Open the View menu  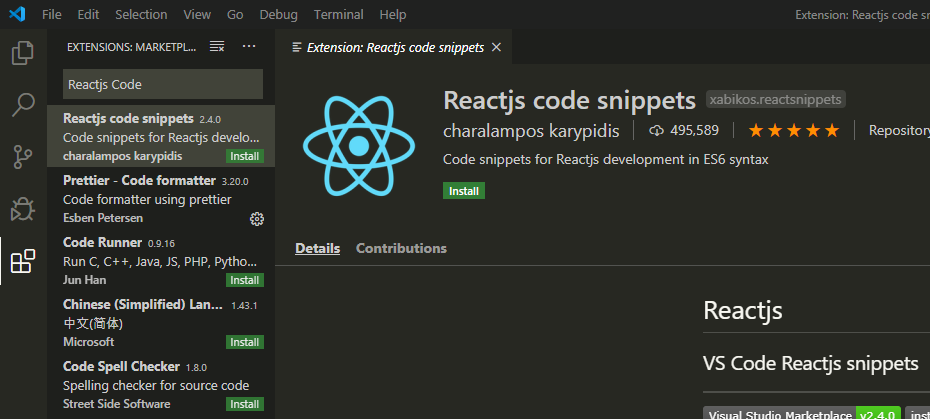[197, 14]
